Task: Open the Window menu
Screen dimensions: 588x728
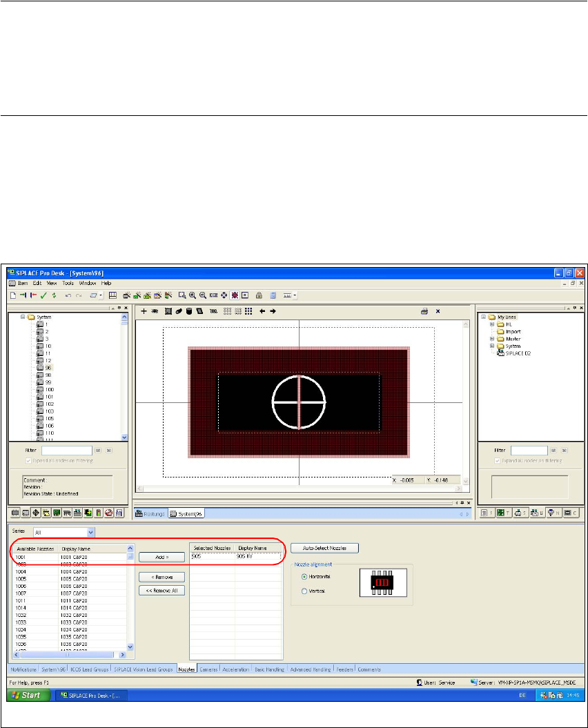Action: tap(88, 283)
